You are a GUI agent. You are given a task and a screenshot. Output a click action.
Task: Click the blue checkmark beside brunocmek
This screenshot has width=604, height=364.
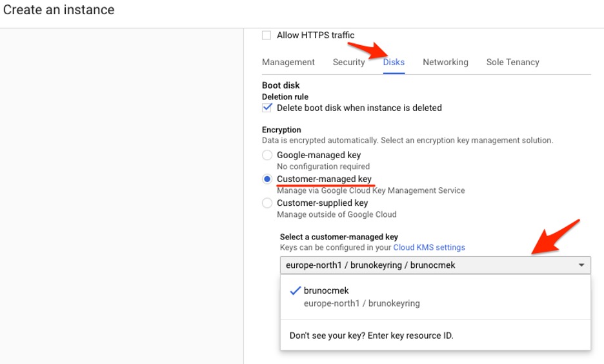click(295, 291)
